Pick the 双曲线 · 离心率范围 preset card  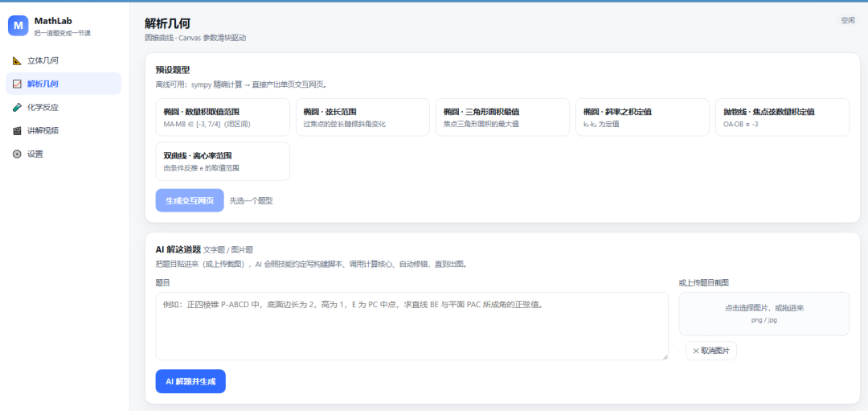click(x=223, y=161)
